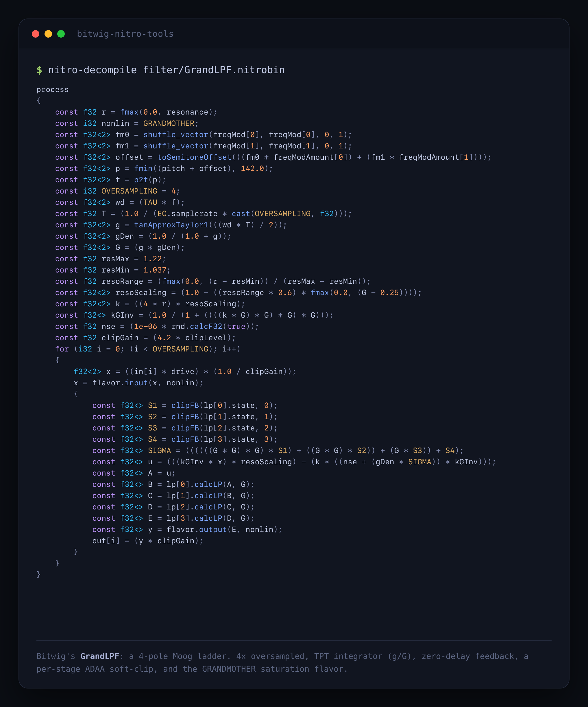
Task: Click the green $ prompt symbol
Action: point(39,70)
